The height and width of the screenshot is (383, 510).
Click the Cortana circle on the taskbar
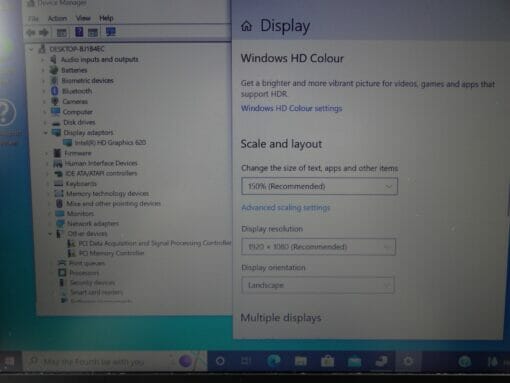coord(220,361)
